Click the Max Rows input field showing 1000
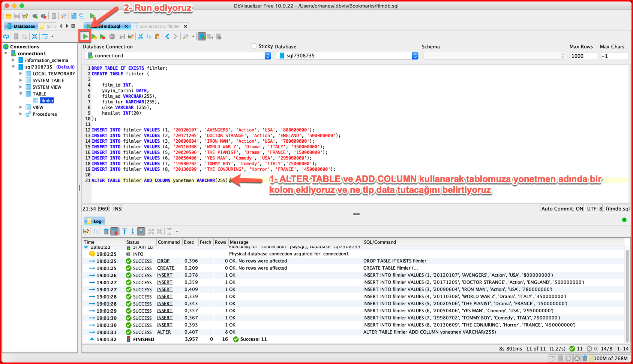 [x=583, y=56]
